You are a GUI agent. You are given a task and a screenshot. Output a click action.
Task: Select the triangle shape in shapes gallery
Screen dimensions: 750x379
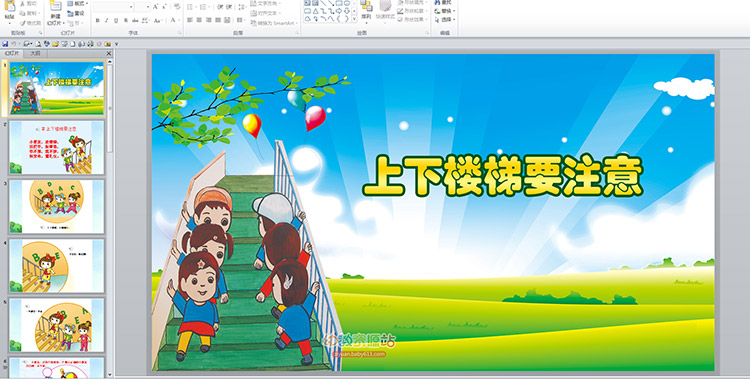point(316,11)
